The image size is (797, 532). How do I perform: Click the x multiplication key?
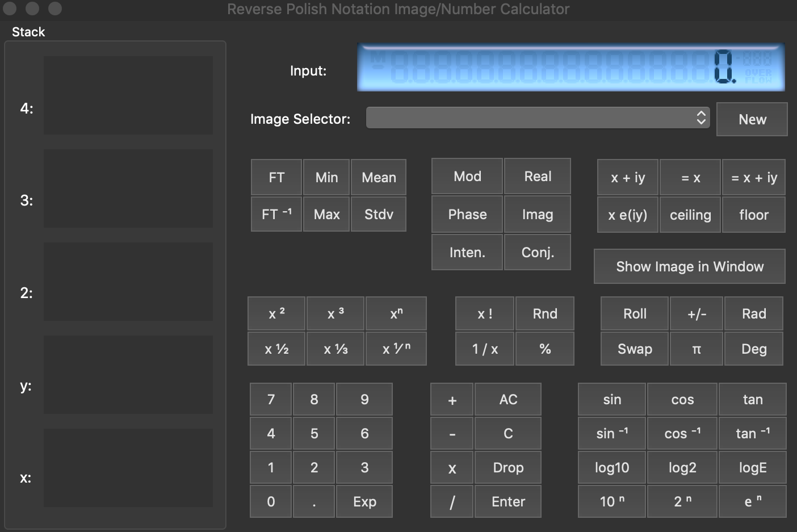coord(452,468)
